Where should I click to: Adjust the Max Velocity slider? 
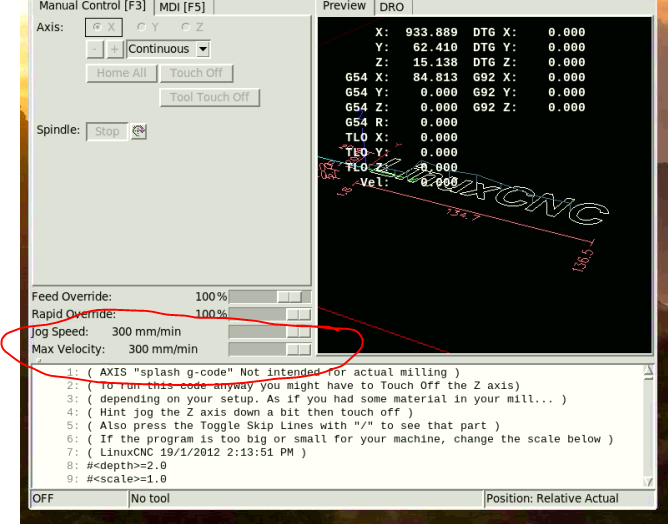tap(270, 349)
